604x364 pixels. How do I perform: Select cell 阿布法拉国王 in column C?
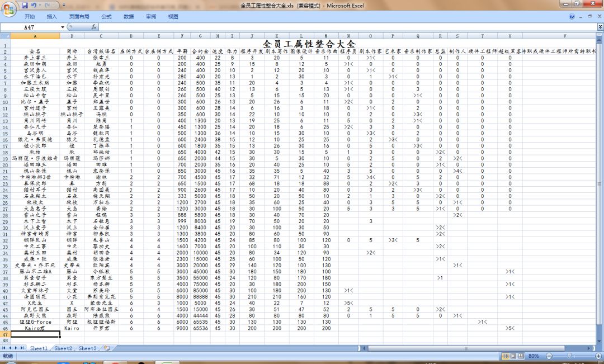[101, 309]
